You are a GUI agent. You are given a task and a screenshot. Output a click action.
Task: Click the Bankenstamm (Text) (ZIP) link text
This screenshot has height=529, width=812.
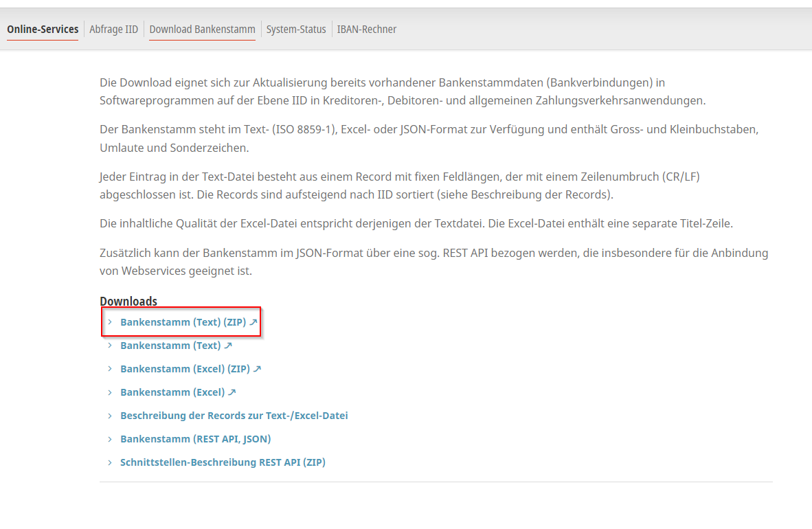(183, 322)
